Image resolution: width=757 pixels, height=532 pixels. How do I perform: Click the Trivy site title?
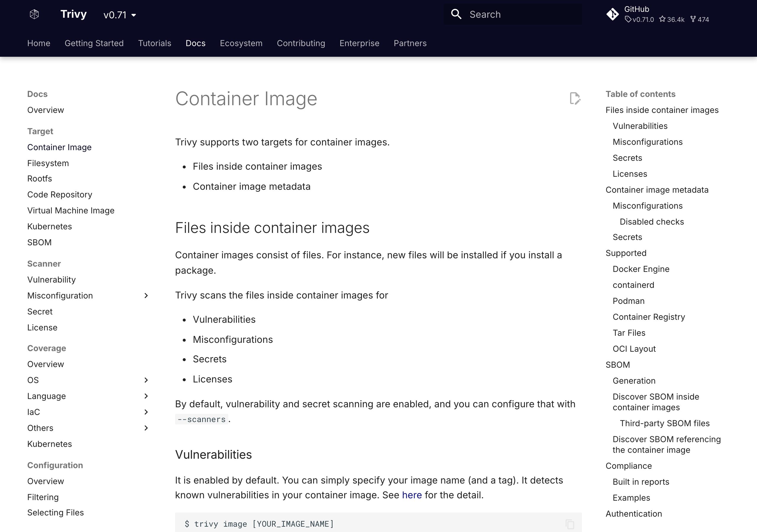tap(74, 14)
